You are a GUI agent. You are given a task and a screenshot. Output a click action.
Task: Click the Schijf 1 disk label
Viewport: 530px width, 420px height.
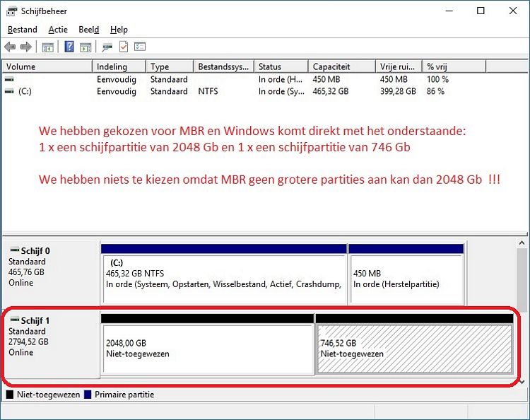pos(35,320)
